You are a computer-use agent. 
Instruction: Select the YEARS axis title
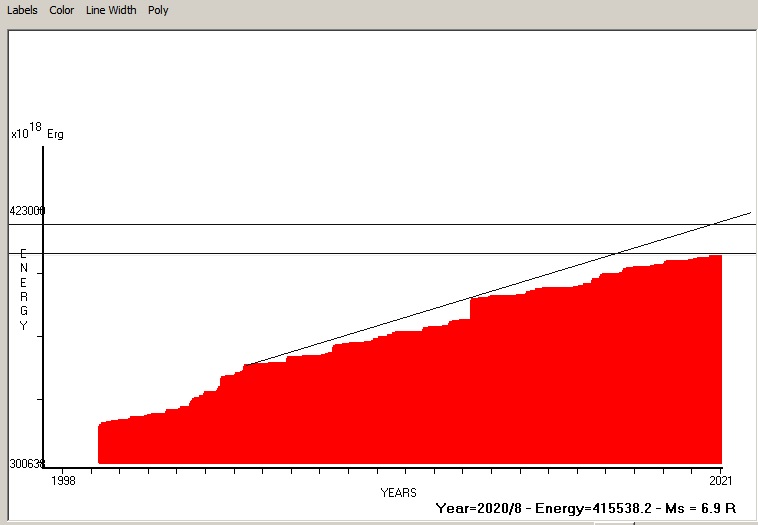coord(398,493)
